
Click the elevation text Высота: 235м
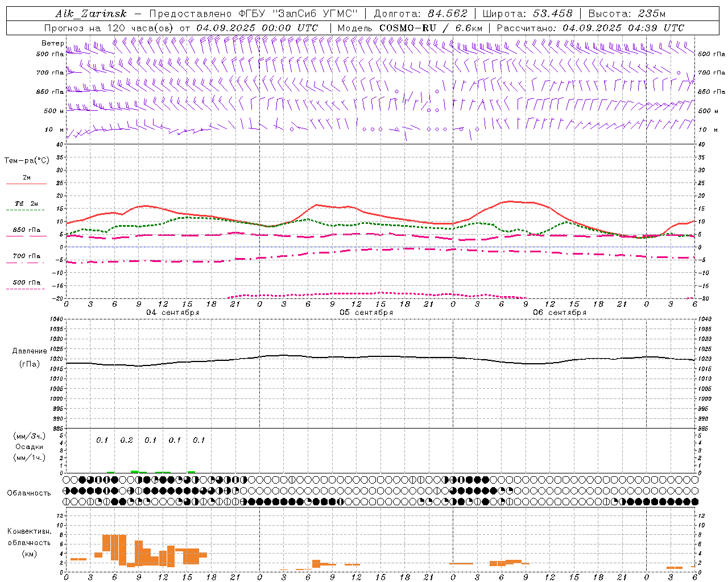(x=627, y=14)
